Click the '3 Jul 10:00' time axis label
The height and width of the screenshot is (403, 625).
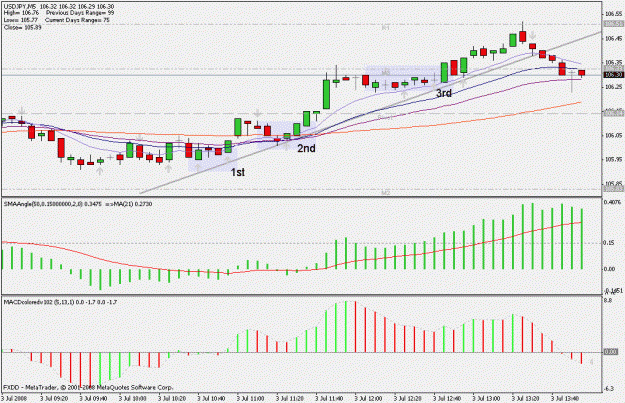[133, 398]
